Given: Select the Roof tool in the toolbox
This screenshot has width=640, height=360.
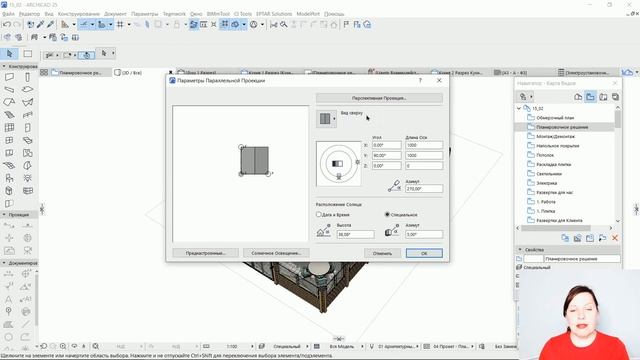Looking at the screenshot, I should coord(9,102).
